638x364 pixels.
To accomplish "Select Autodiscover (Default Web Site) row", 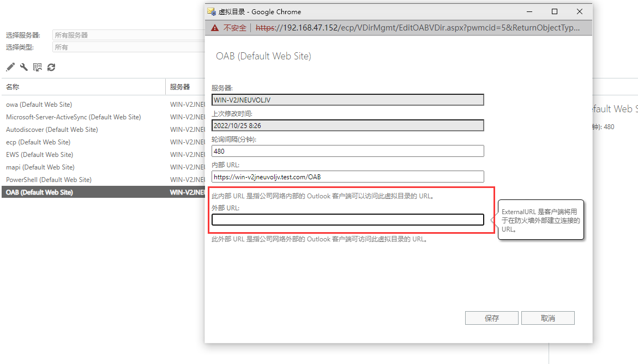I will tap(52, 130).
